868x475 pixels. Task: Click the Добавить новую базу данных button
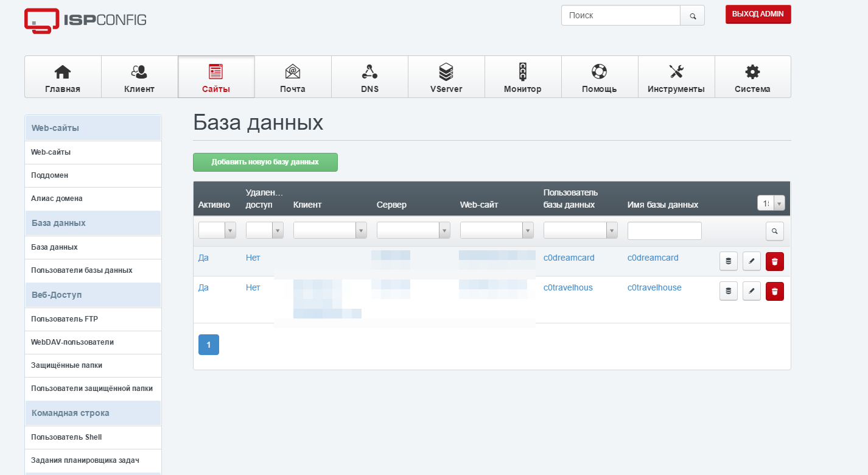[x=265, y=163]
